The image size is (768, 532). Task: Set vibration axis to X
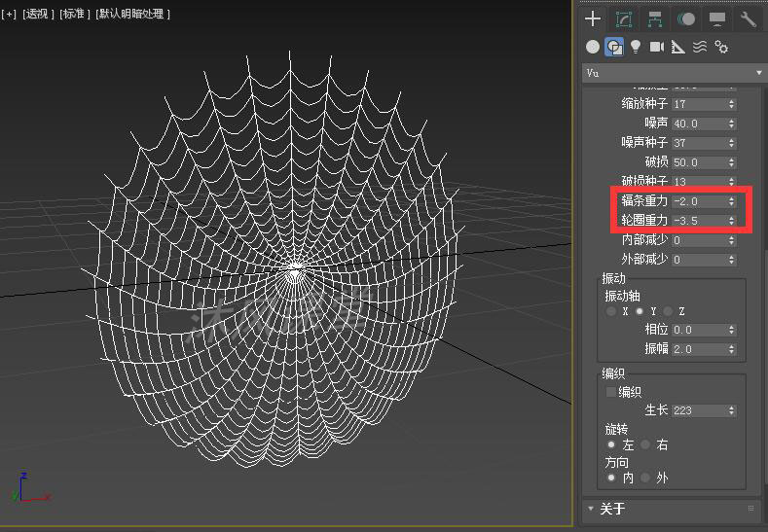point(611,311)
